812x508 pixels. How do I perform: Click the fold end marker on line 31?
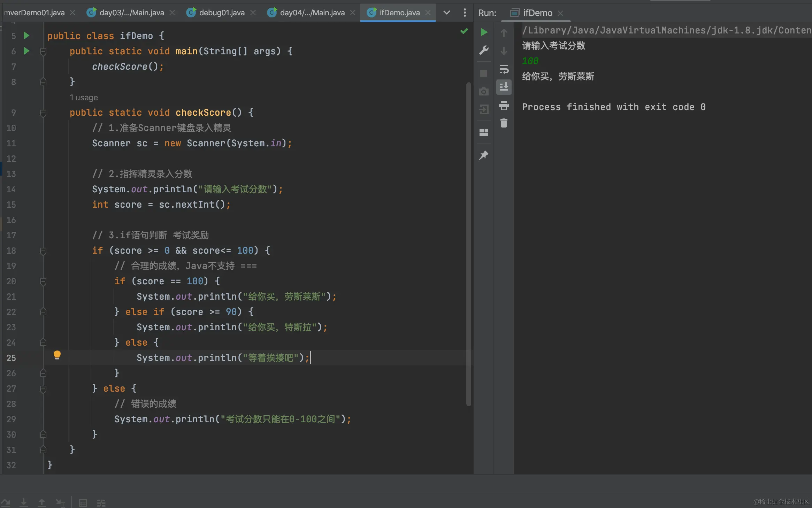(43, 449)
